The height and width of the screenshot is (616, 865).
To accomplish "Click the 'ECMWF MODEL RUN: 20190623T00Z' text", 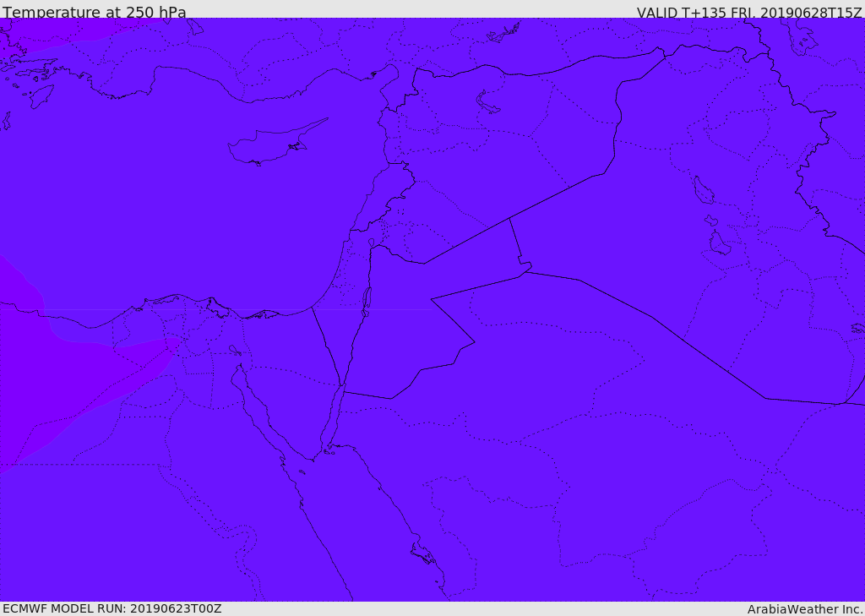I will point(112,608).
